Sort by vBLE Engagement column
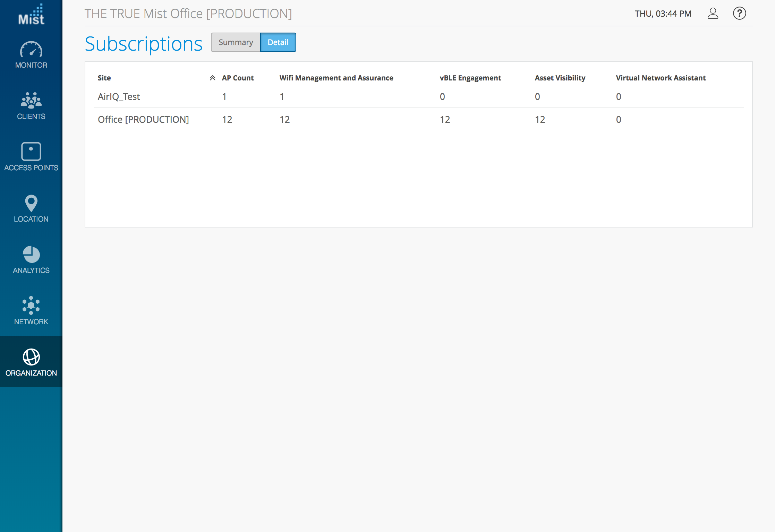 (470, 78)
